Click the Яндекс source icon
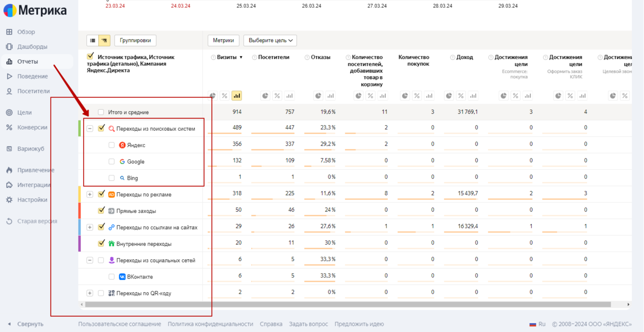 tap(122, 145)
